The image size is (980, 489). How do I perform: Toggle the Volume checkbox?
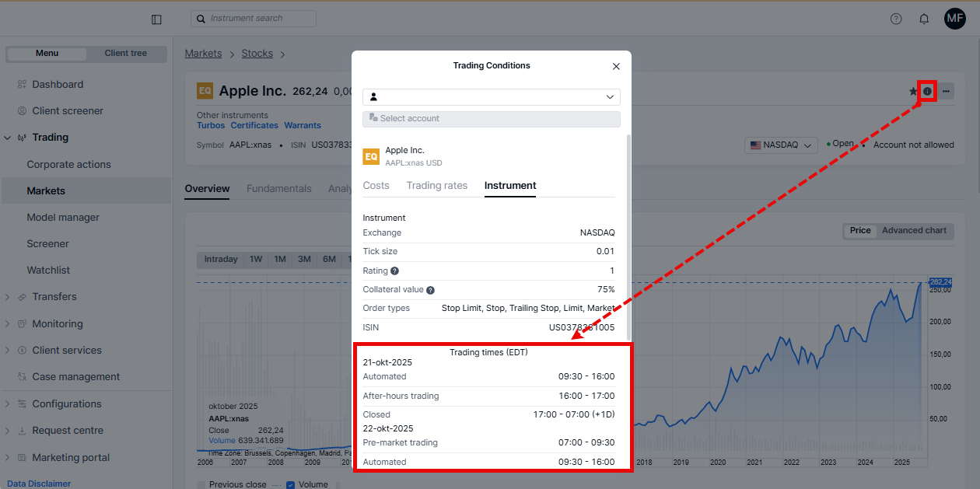(290, 484)
